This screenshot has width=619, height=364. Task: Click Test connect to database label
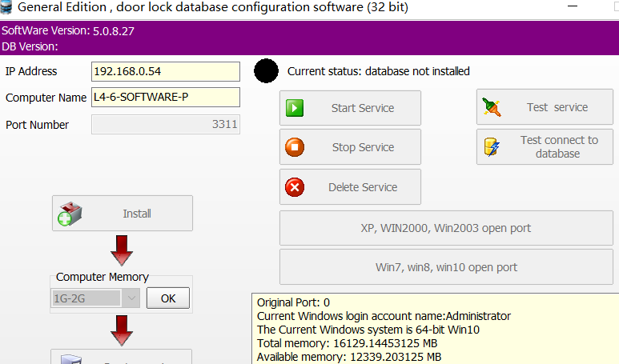click(559, 146)
